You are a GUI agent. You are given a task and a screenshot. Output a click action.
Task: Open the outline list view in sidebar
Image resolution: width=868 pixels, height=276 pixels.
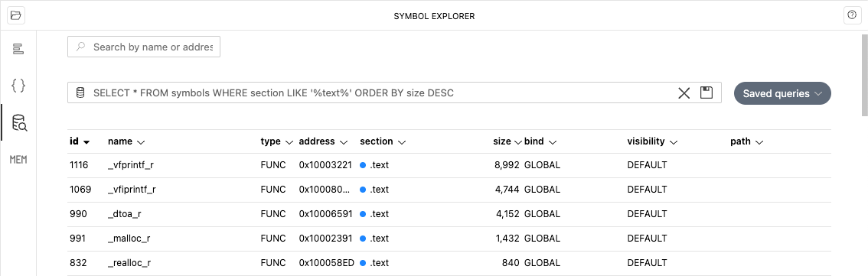tap(18, 49)
